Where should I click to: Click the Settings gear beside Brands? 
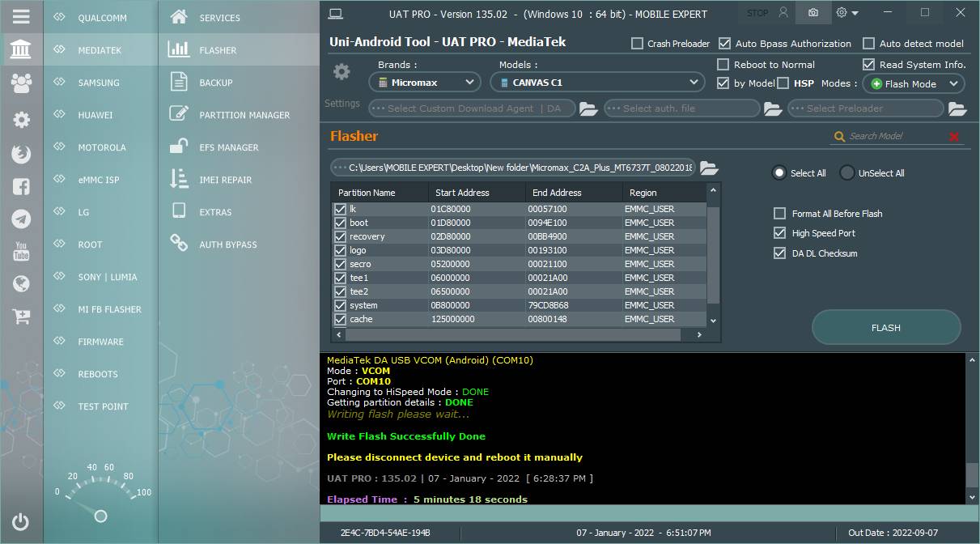342,72
